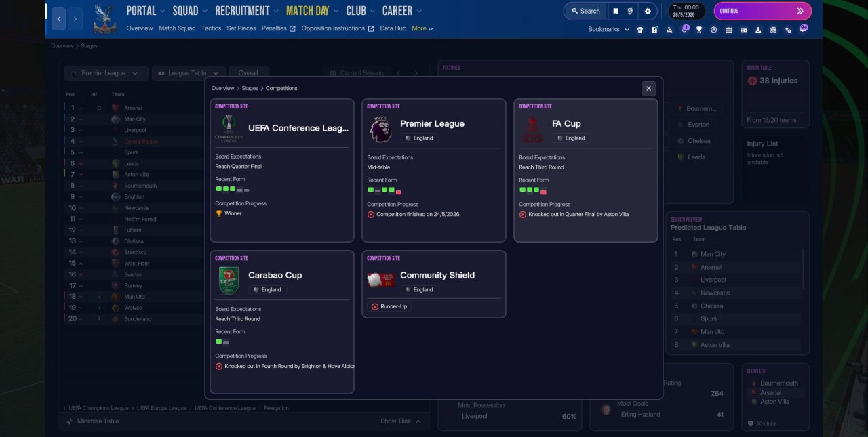
Task: Open the Premier League competition dropdown
Action: pos(105,73)
